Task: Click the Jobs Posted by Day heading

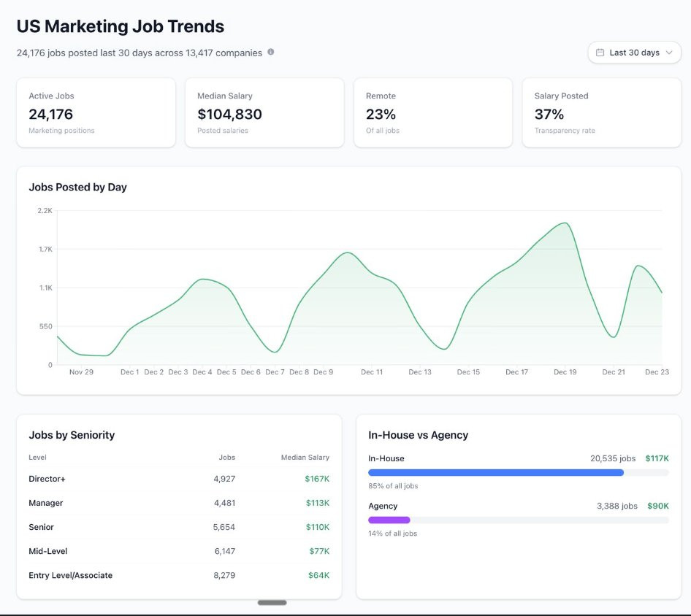Action: click(x=77, y=187)
